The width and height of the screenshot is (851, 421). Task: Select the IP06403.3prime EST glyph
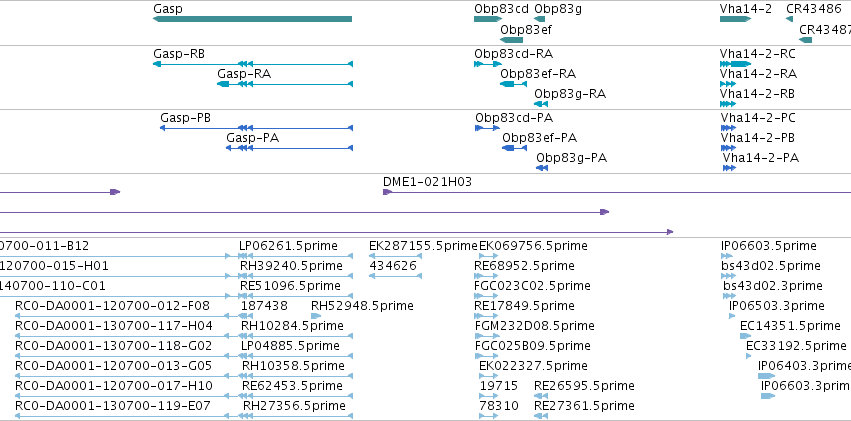767,376
